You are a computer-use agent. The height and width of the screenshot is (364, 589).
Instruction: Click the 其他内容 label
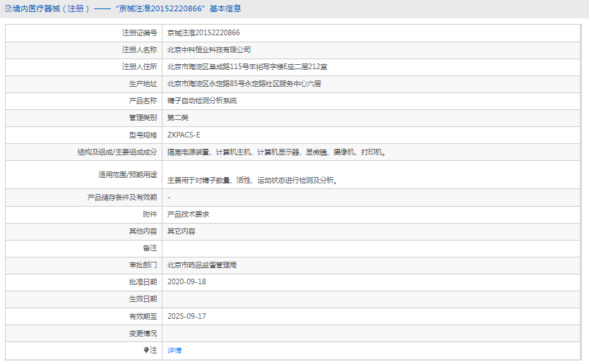point(143,231)
